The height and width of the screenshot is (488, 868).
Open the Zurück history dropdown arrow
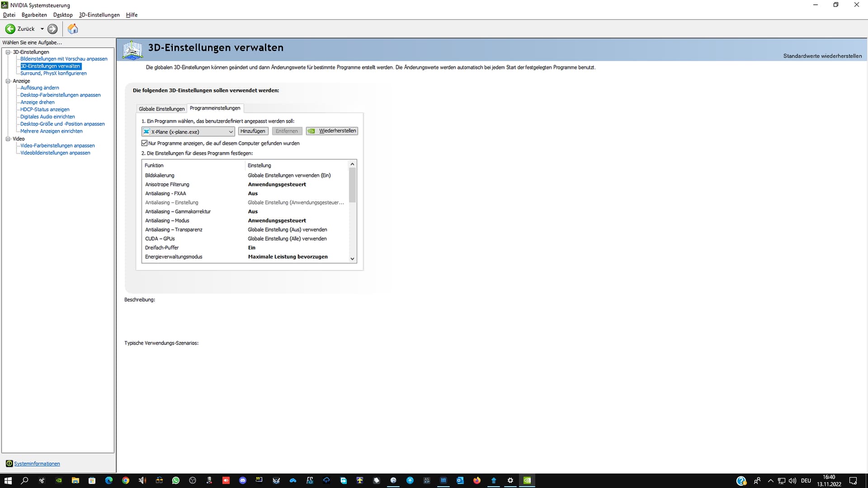pos(42,29)
